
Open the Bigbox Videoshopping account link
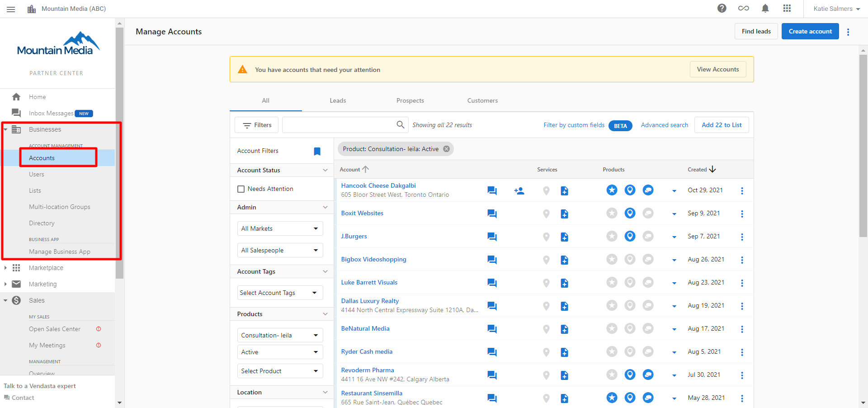coord(373,259)
